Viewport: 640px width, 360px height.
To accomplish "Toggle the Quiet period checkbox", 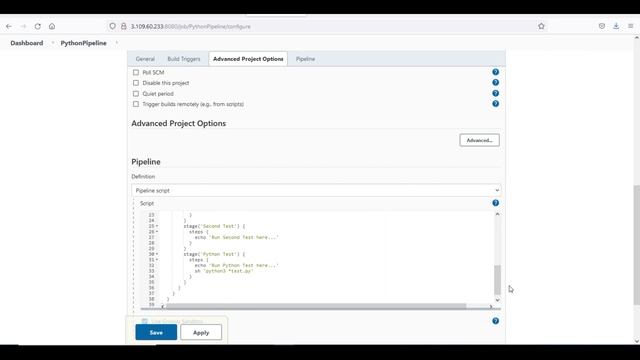I will pyautogui.click(x=136, y=93).
